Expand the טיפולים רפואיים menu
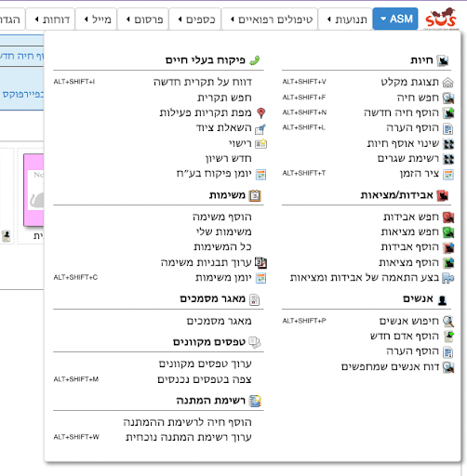 pos(270,20)
